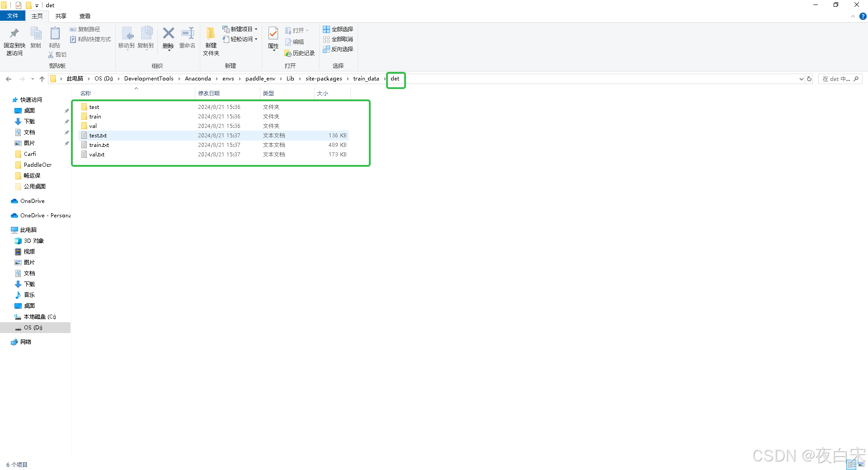This screenshot has height=470, width=868.
Task: Click DevelopmentTools in the breadcrumb path
Action: 149,79
